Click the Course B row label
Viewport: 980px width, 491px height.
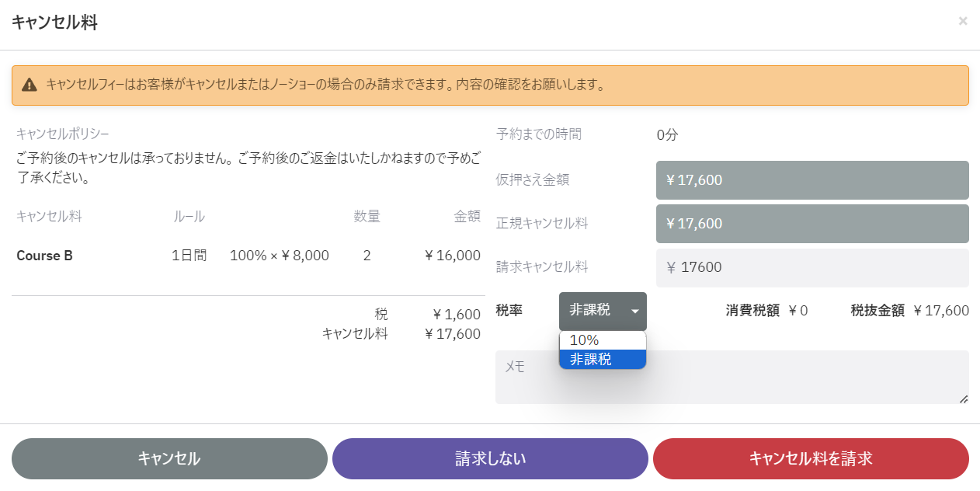(x=44, y=256)
